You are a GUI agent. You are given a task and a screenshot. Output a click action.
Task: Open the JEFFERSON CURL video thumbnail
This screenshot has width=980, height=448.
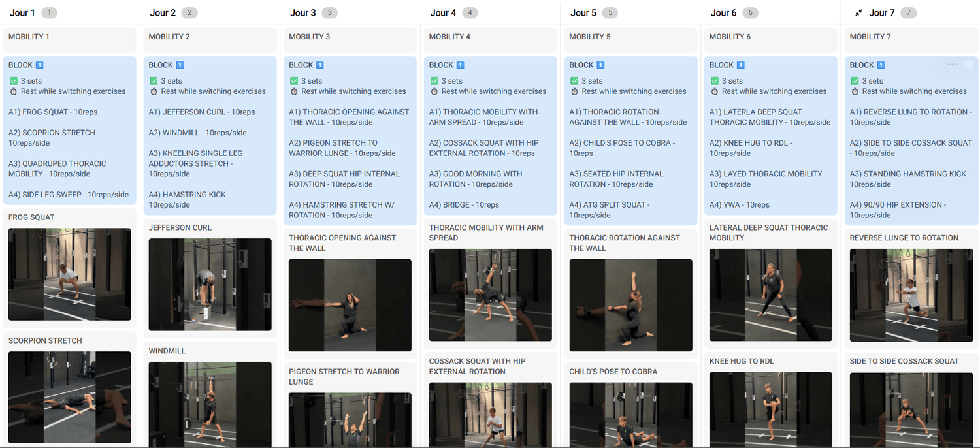tap(210, 285)
